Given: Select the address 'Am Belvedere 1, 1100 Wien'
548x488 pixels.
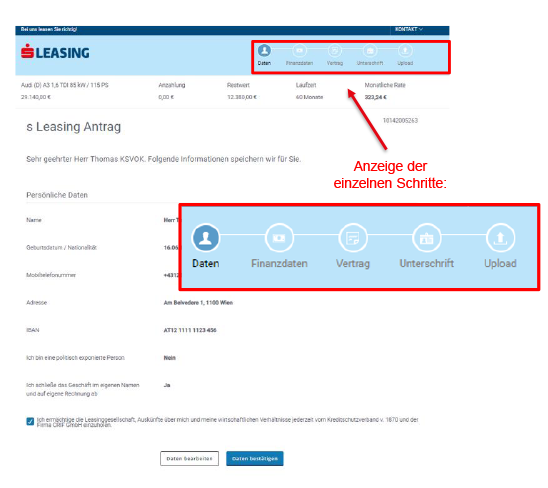Looking at the screenshot, I should [x=198, y=302].
